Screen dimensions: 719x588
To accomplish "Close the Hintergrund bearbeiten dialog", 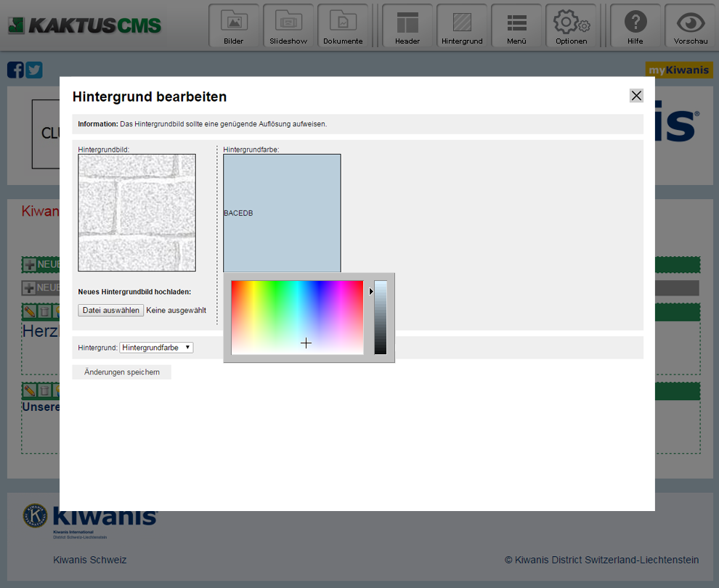I will click(636, 96).
